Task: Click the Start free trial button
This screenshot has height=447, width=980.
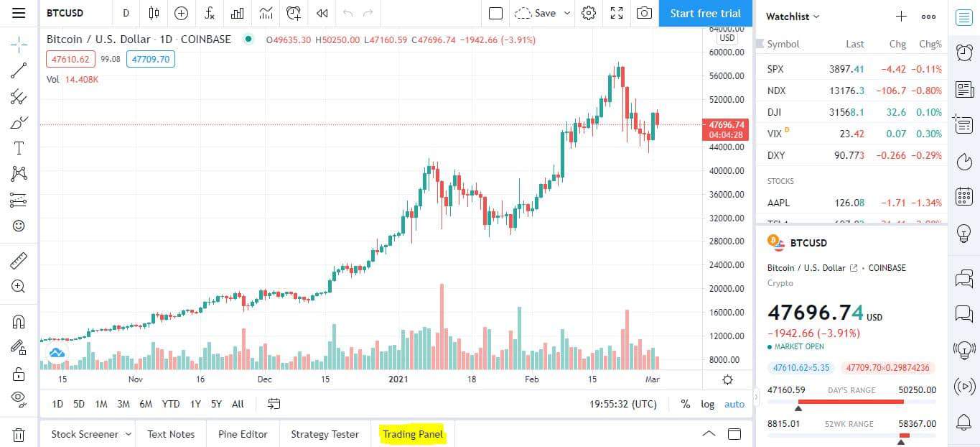Action: (x=706, y=13)
